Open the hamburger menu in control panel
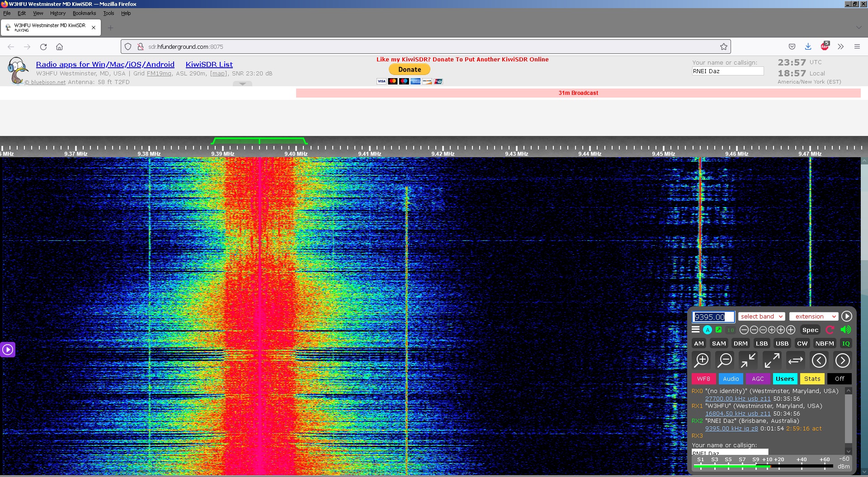This screenshot has height=477, width=868. point(696,330)
